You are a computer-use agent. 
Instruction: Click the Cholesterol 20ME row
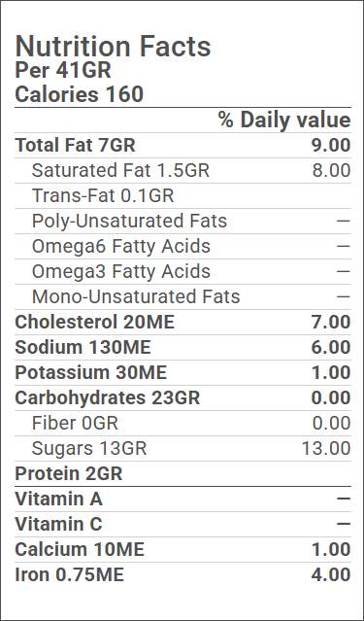(x=182, y=323)
